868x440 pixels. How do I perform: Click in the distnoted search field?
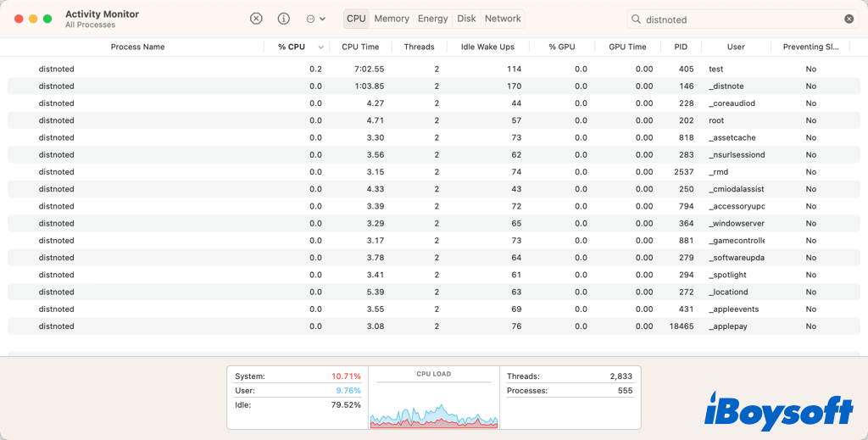pyautogui.click(x=737, y=19)
